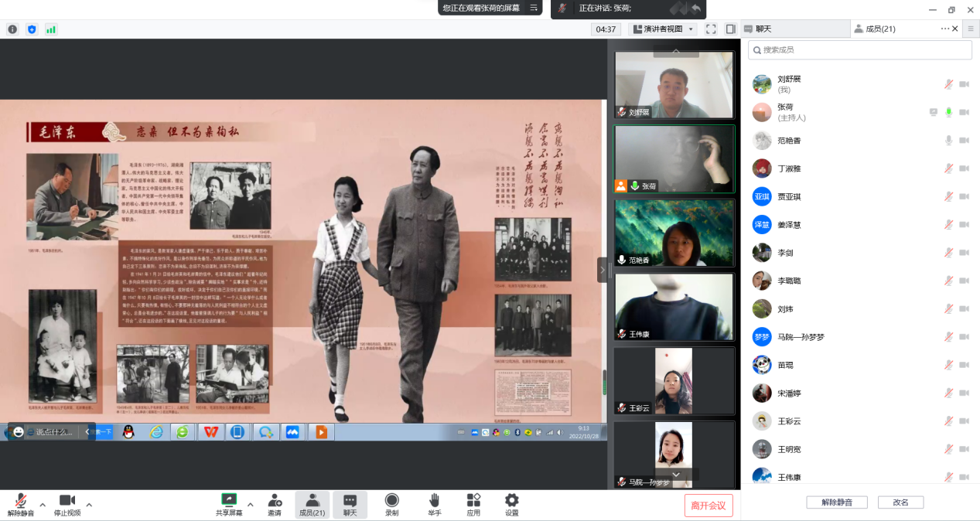Toggle Stop Video camera button
Viewport: 980px width, 521px height.
coord(67,501)
